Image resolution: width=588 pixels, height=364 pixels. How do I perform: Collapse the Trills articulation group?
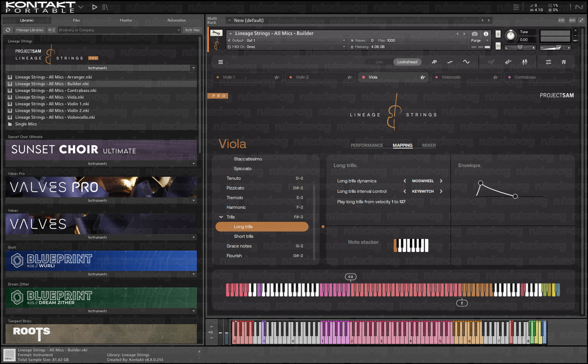tap(221, 217)
